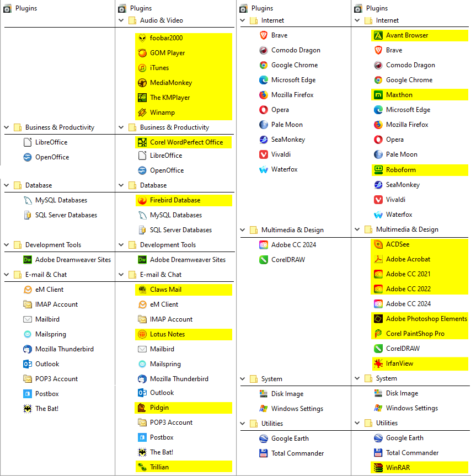This screenshot has height=476, width=471.
Task: Click the 'IrfanView' text label
Action: click(x=399, y=363)
